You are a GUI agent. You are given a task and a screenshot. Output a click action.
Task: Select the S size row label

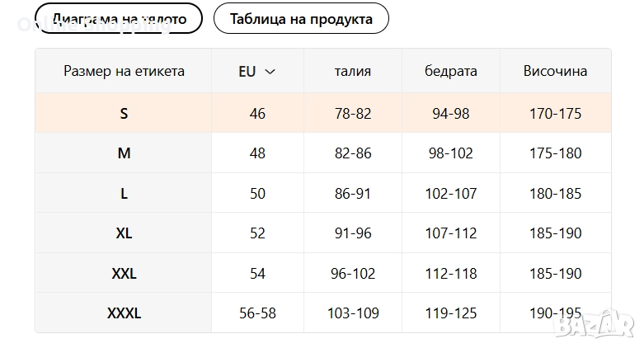(124, 113)
